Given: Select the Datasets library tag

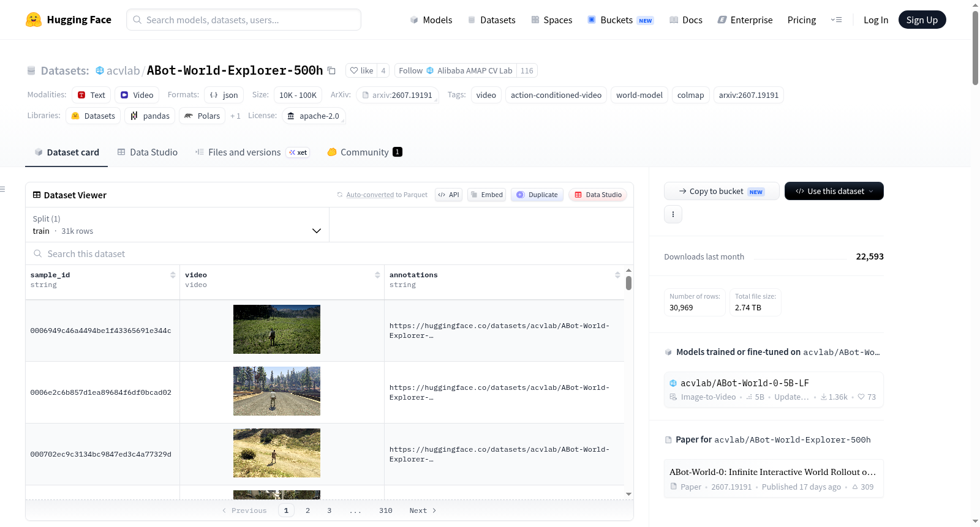Looking at the screenshot, I should tap(93, 116).
